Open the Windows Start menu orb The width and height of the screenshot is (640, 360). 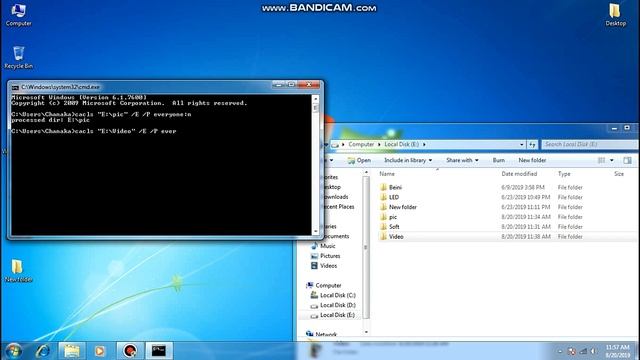tap(13, 351)
